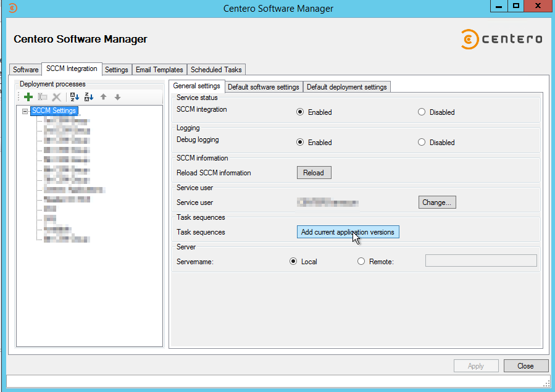Set Debug logging to Disabled
The width and height of the screenshot is (555, 392).
tap(422, 142)
